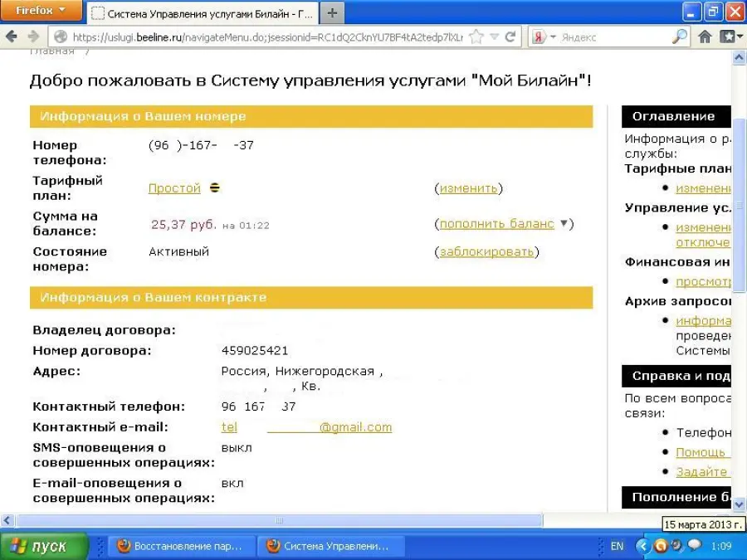Expand the пополнить баланс dropdown arrow
The image size is (747, 560).
[x=564, y=223]
